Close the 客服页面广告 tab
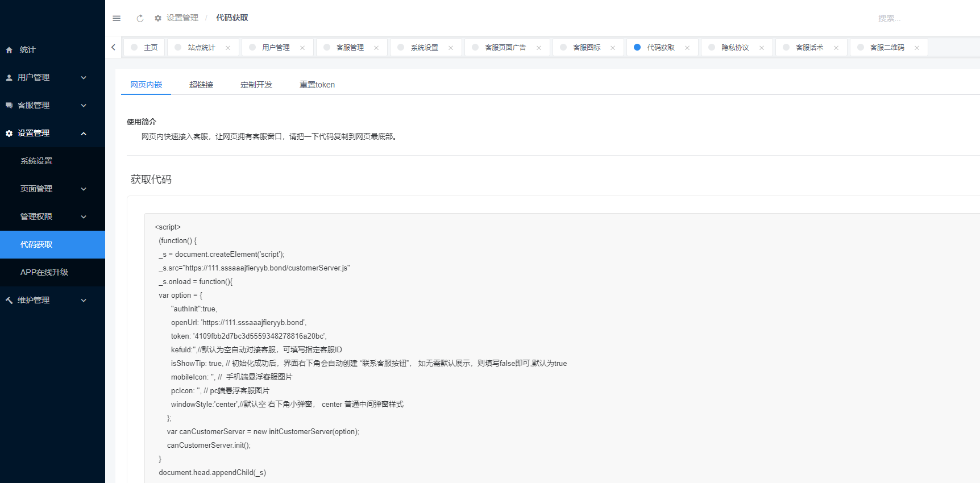The image size is (980, 483). tap(539, 48)
